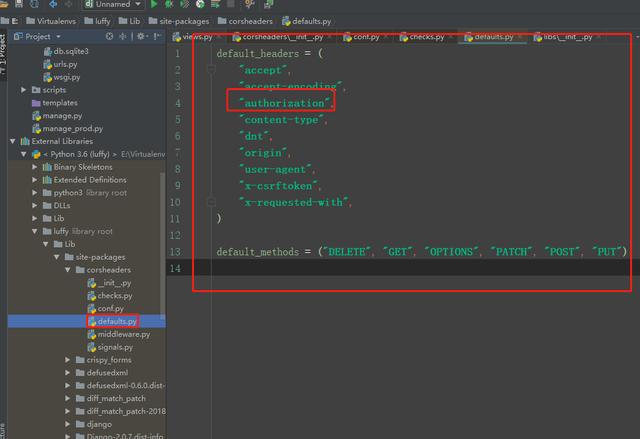Collapse External Libraries node
Viewport: 640px width, 439px height.
coord(13,141)
